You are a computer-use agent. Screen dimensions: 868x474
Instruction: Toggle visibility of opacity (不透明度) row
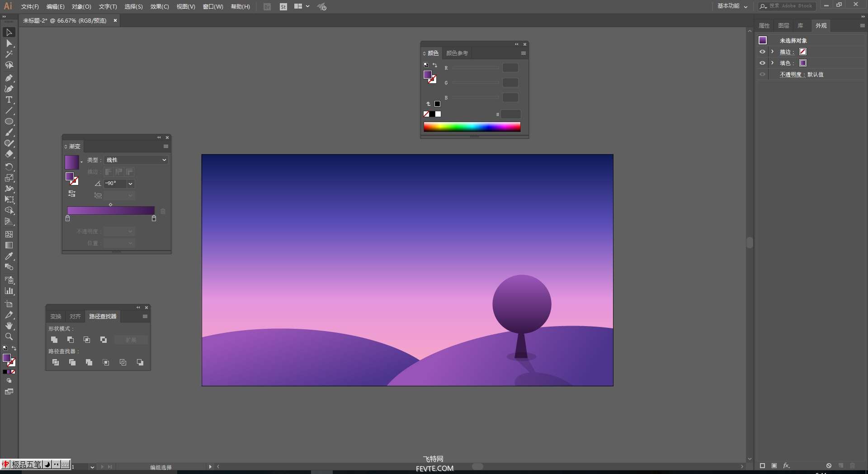[x=762, y=74]
